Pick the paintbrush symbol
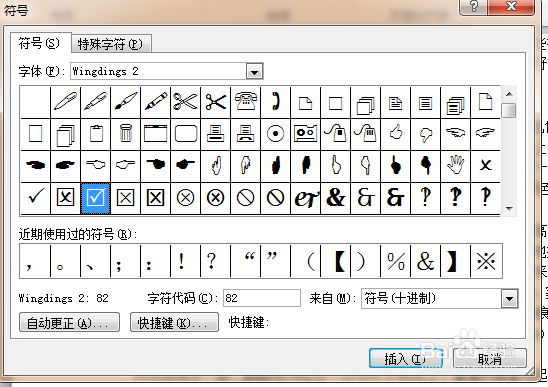Viewport: 548px width, 387px height. [x=125, y=102]
